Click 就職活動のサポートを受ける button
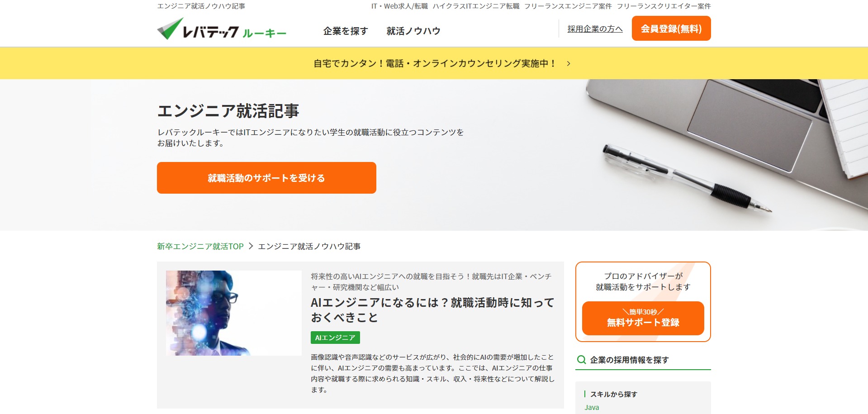Image resolution: width=868 pixels, height=414 pixels. click(x=266, y=178)
